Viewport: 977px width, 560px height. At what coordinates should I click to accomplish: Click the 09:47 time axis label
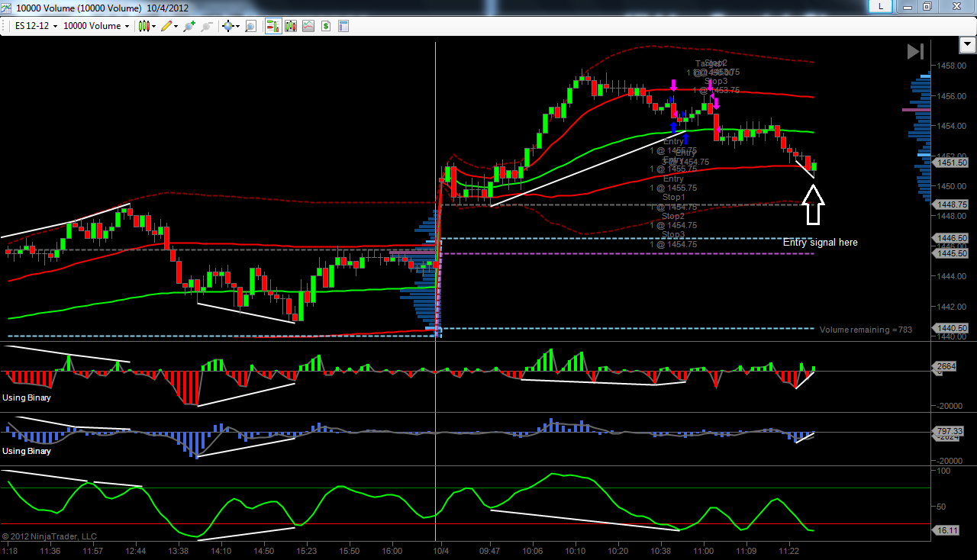click(x=490, y=551)
